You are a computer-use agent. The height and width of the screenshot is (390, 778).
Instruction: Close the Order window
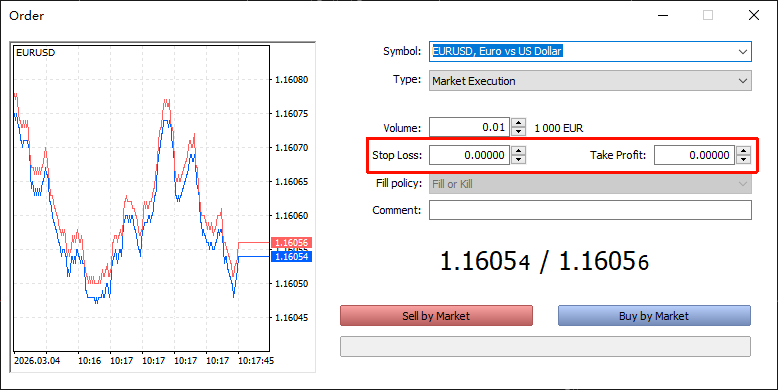(754, 15)
